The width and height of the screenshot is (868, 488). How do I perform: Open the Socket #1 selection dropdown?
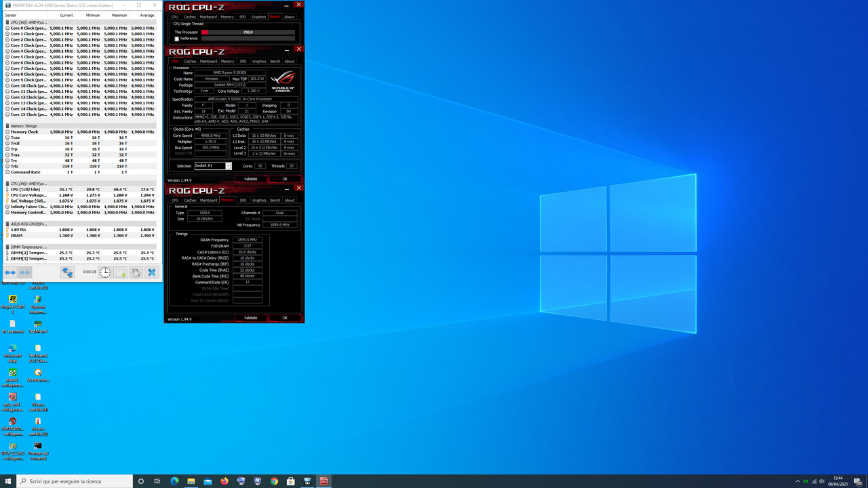228,165
